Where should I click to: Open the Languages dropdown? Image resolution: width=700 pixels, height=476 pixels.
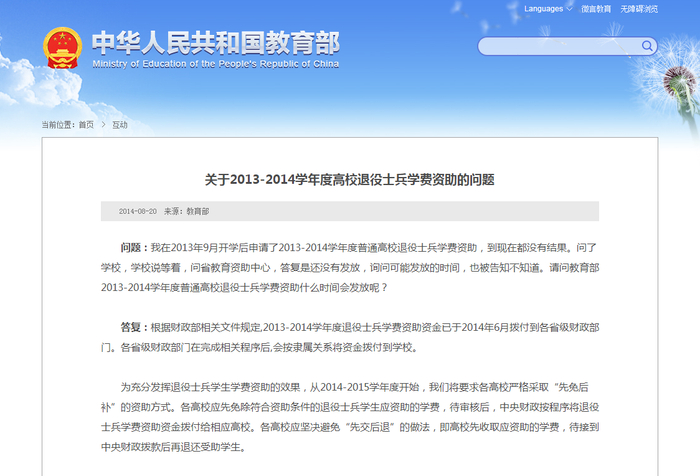point(548,9)
